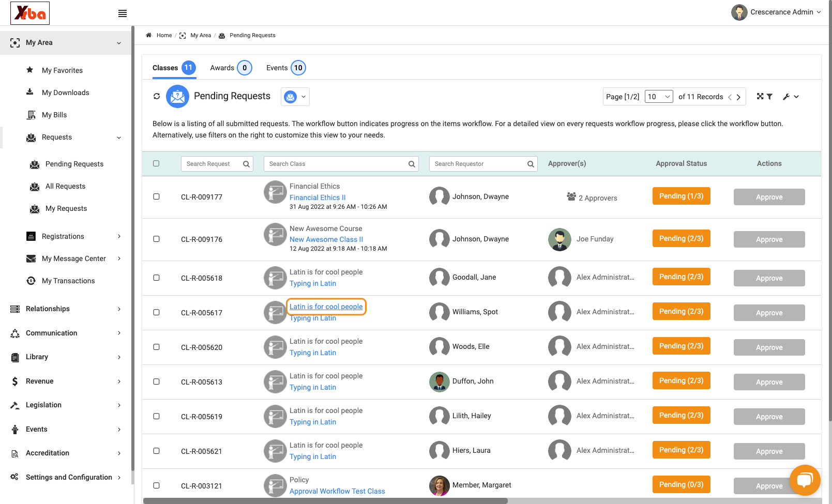
Task: Click the My Downloads download icon
Action: 30,92
